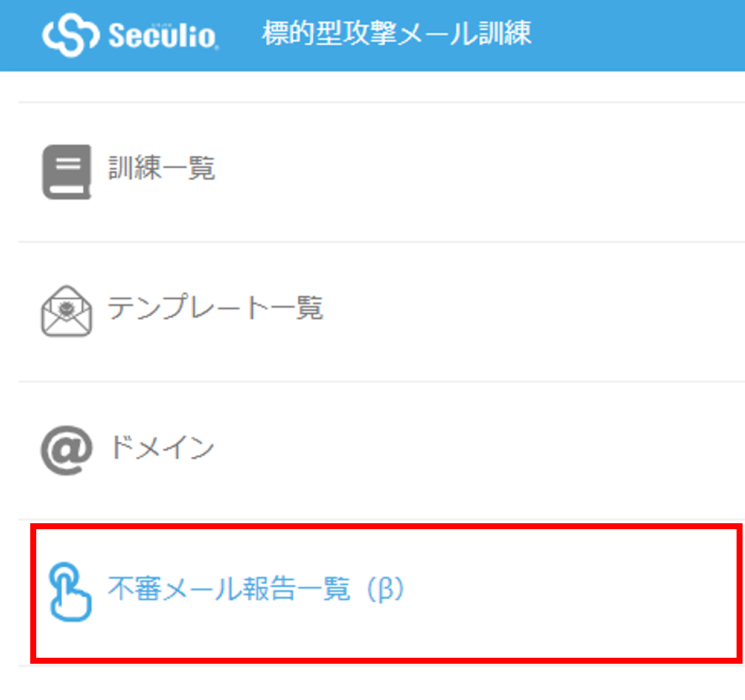Screen dimensions: 745x700
Task: Click the 一覧 characters in 訓練一覧
Action: coord(188,168)
